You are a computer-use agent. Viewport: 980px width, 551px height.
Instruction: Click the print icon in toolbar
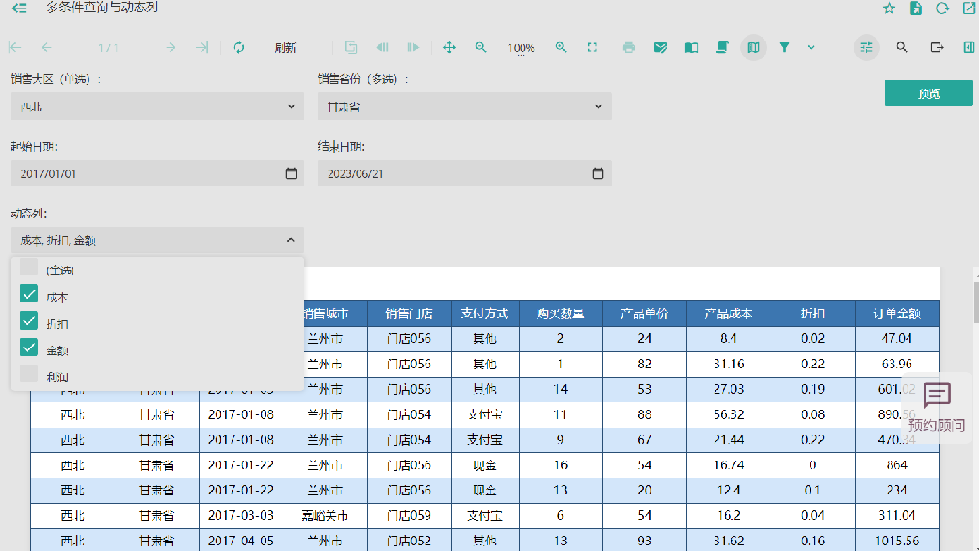(x=629, y=47)
